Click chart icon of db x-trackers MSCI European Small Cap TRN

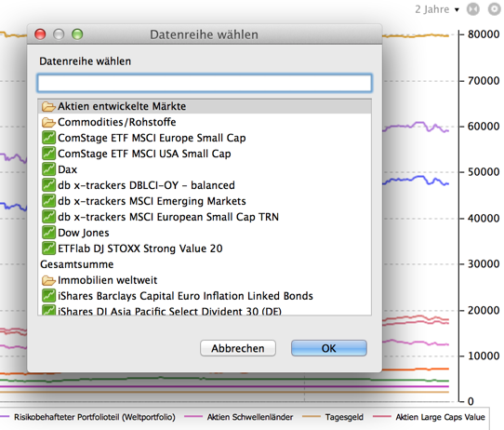pos(48,217)
